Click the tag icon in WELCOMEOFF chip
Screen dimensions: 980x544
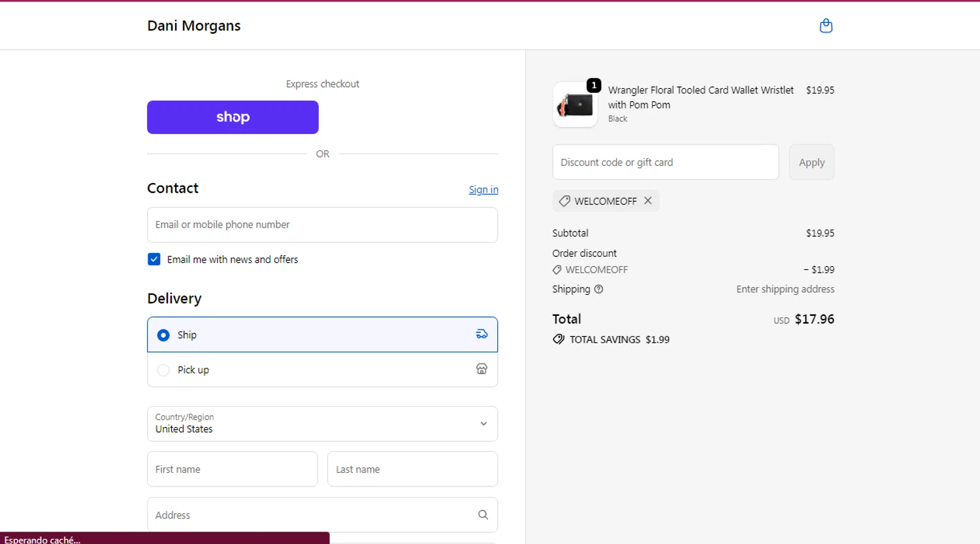(564, 201)
